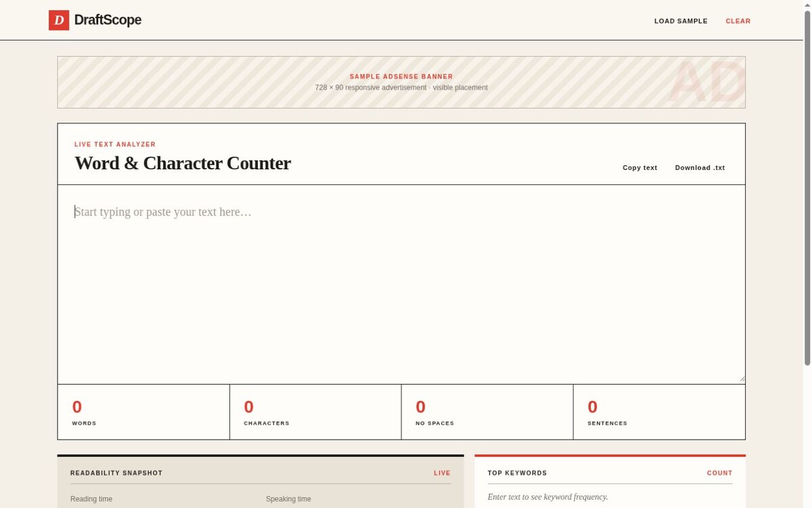
Task: Click the Download .txt button
Action: pos(700,167)
